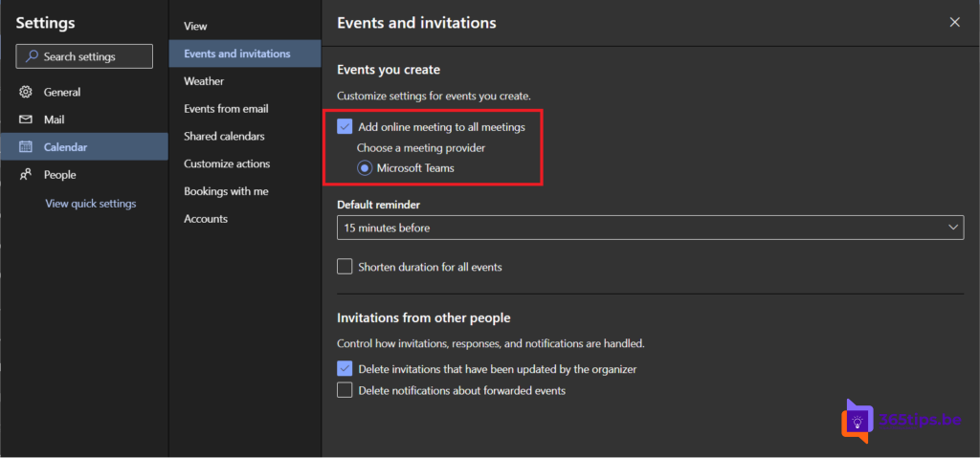Open the Default reminder dropdown
980x458 pixels.
click(x=650, y=228)
